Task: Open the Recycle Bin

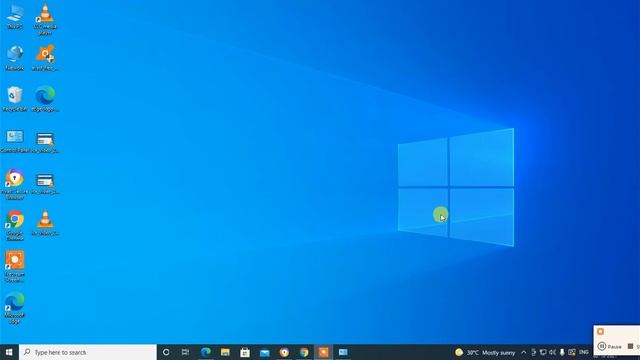Action: (x=15, y=99)
